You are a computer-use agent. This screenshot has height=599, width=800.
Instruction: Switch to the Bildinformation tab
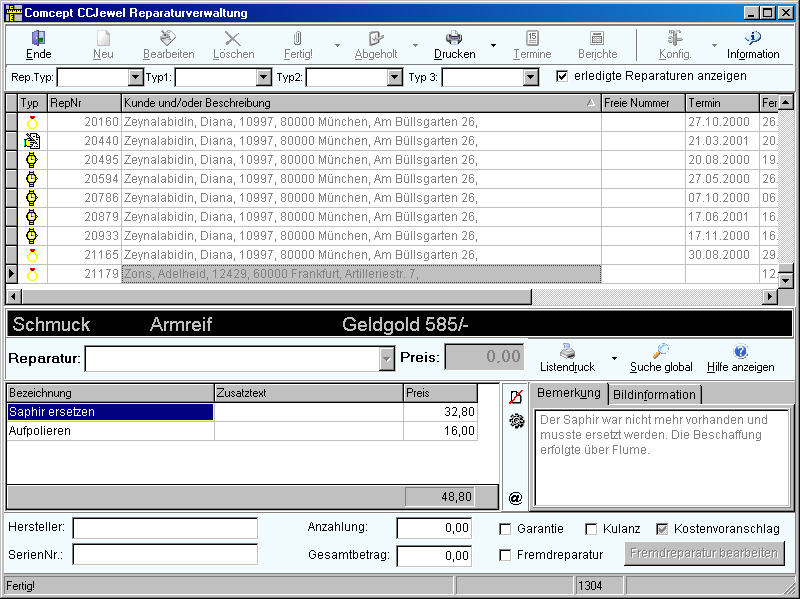pyautogui.click(x=655, y=394)
